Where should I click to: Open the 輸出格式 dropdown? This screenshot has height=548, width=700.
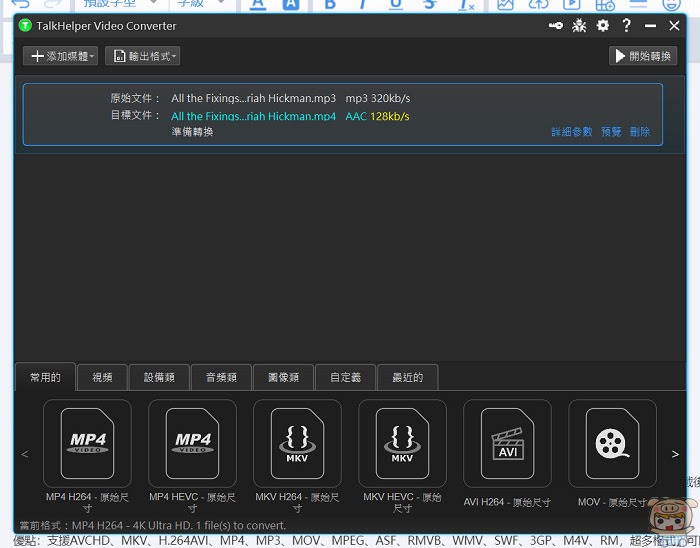142,56
